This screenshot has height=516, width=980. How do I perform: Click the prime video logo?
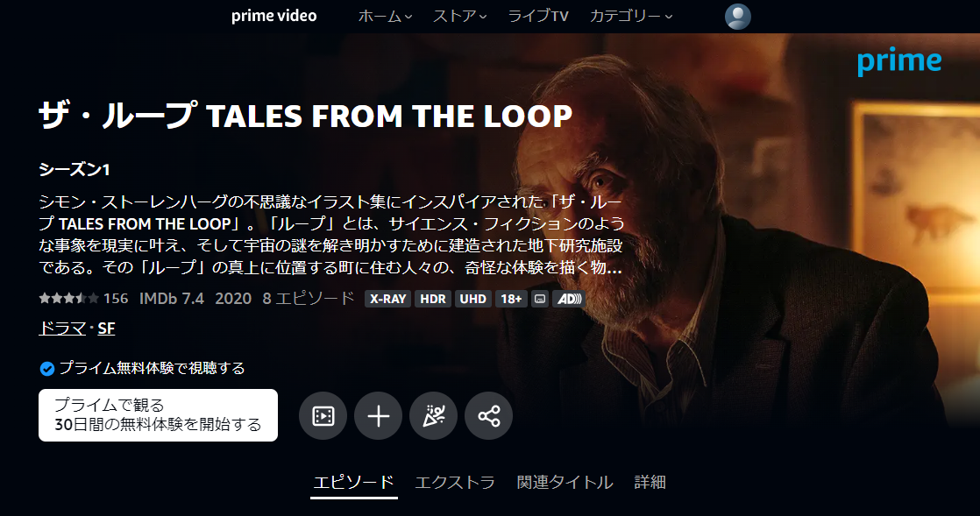(273, 17)
